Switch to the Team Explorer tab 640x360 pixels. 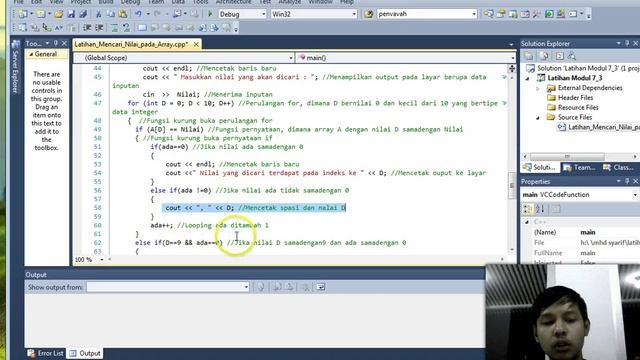[580, 167]
